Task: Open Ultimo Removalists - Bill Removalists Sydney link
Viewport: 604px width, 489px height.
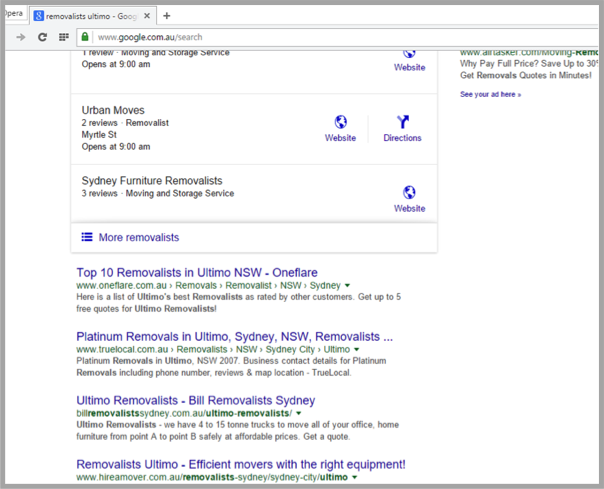Action: 196,400
